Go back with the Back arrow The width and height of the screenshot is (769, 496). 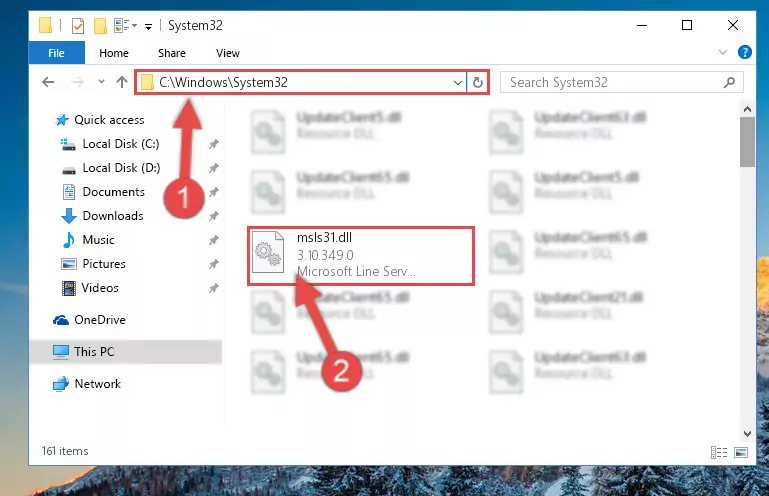(48, 82)
